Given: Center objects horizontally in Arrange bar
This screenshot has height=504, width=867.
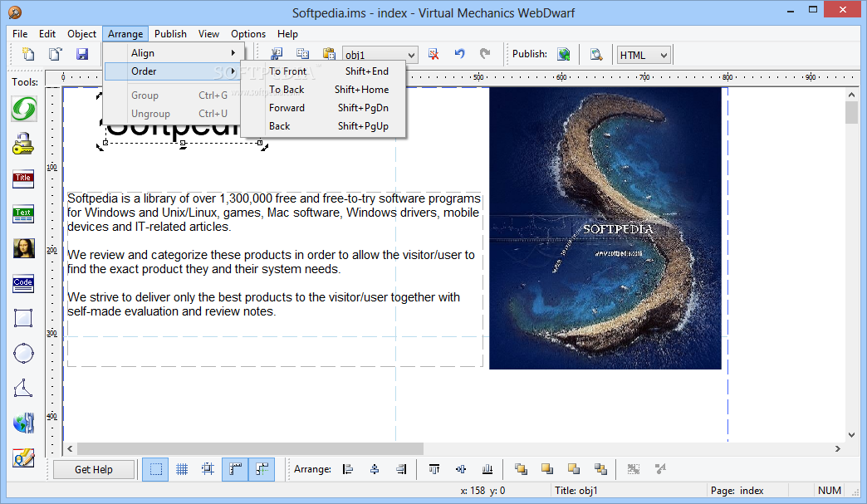Looking at the screenshot, I should (375, 469).
